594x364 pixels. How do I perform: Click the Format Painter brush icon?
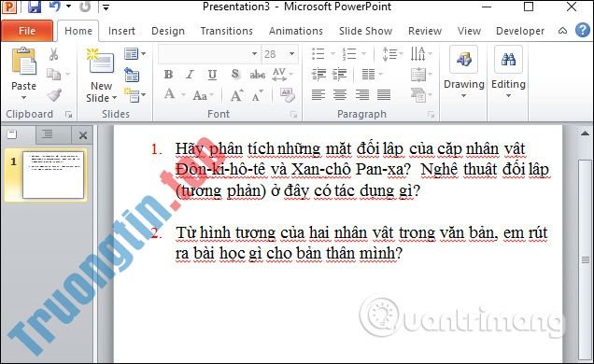[54, 94]
